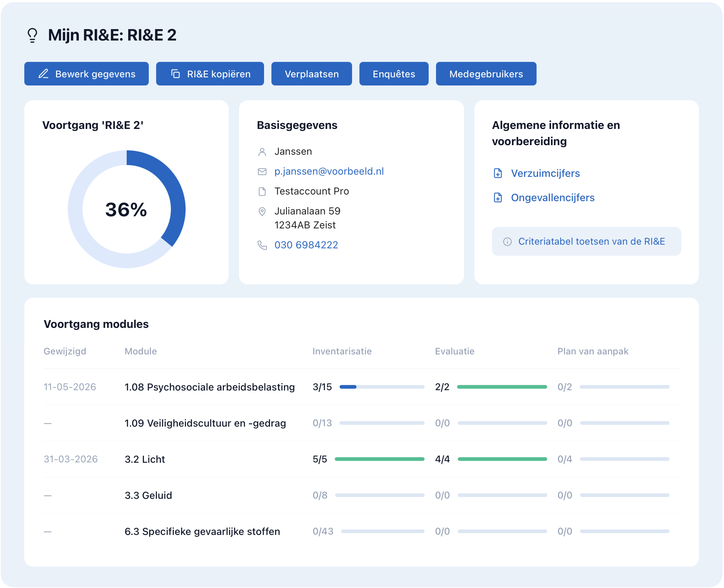
Task: Click the Verplaatsen button
Action: (x=312, y=74)
